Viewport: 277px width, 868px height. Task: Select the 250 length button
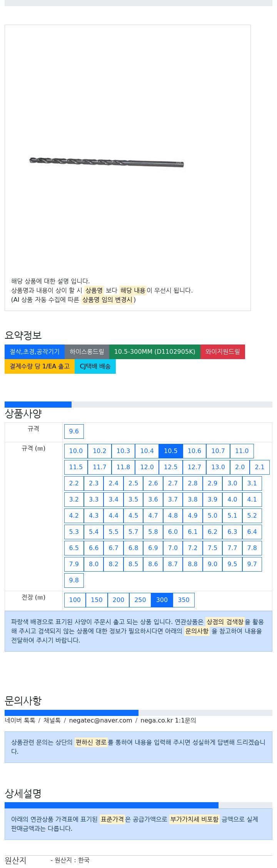tap(140, 600)
